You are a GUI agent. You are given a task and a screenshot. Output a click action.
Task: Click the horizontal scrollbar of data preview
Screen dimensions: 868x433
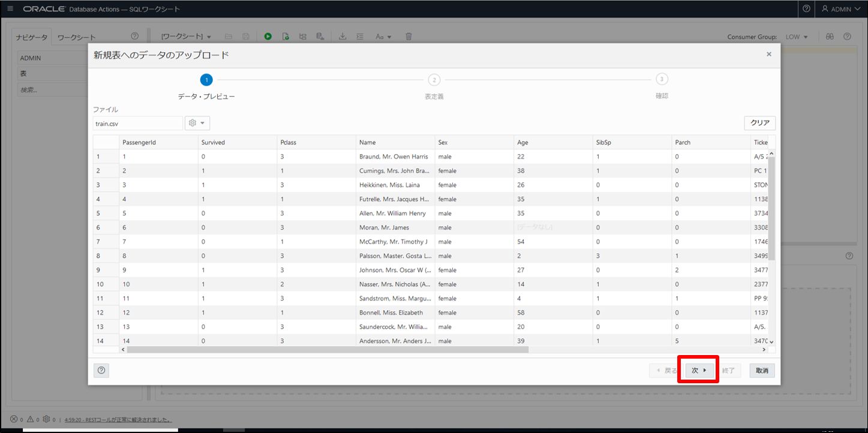(327, 349)
